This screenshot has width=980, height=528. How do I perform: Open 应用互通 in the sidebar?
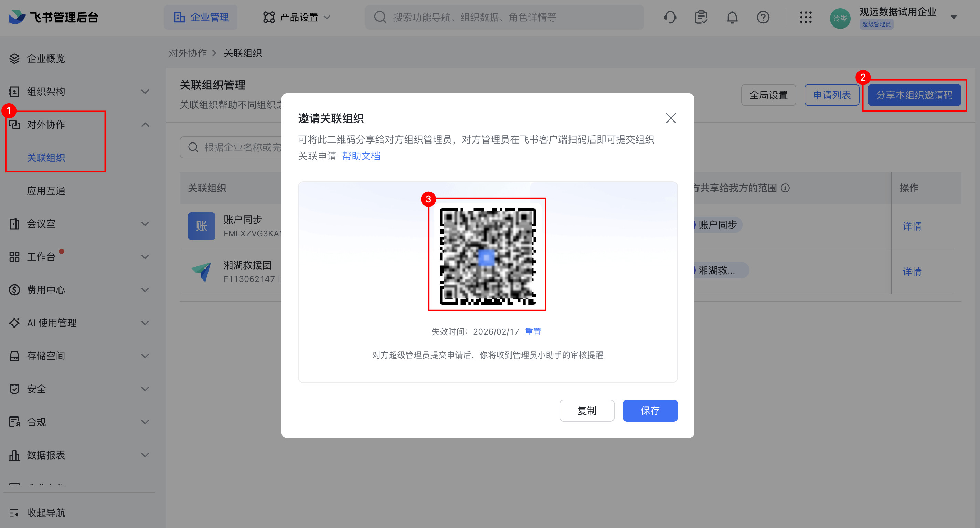point(46,191)
